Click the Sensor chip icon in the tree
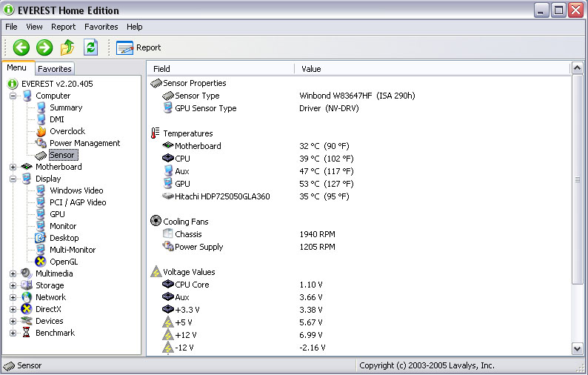Screen dimensions: 588x375 pyautogui.click(x=41, y=156)
